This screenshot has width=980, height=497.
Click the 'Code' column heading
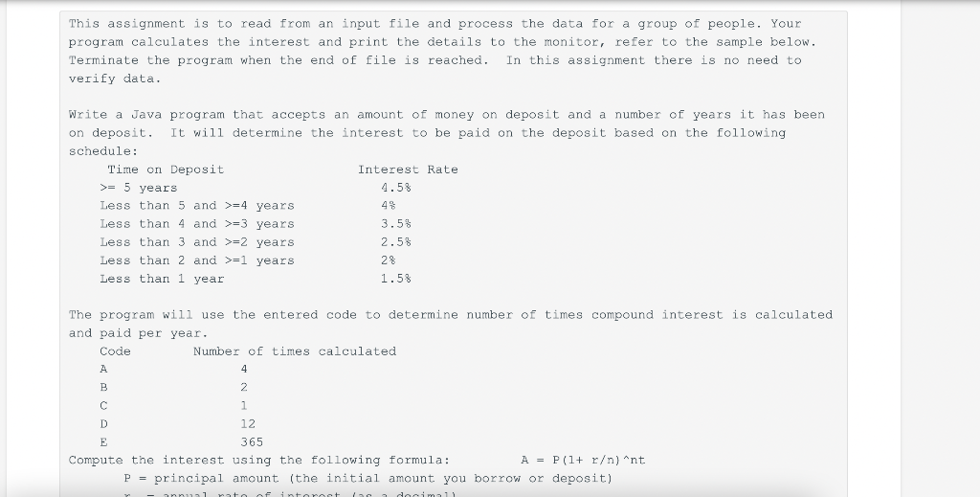pyautogui.click(x=115, y=351)
